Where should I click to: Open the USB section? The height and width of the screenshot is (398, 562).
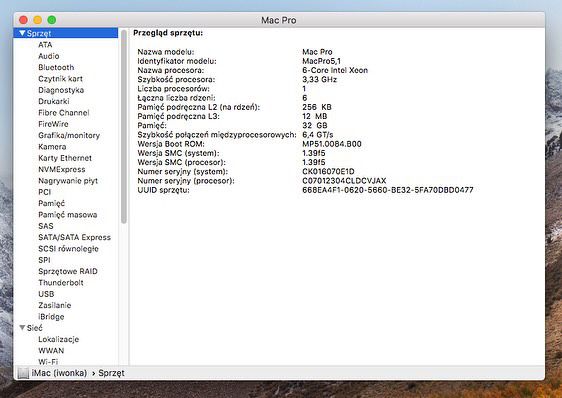46,294
